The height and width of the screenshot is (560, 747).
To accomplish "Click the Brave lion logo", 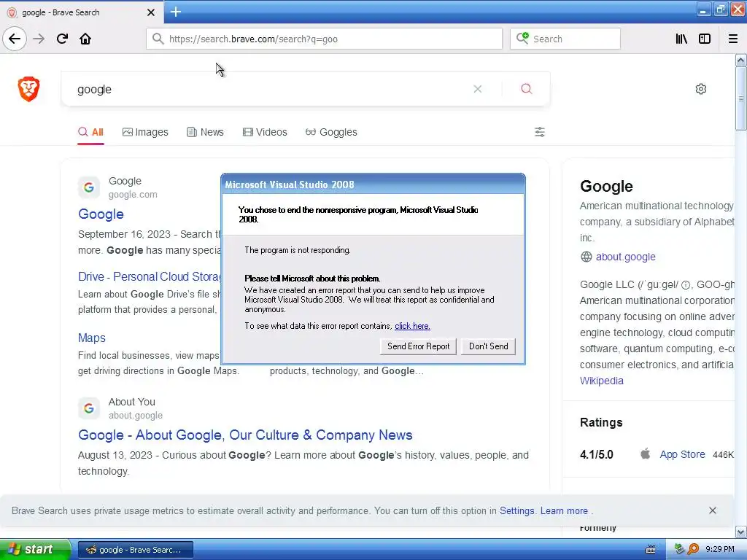I will coord(28,89).
